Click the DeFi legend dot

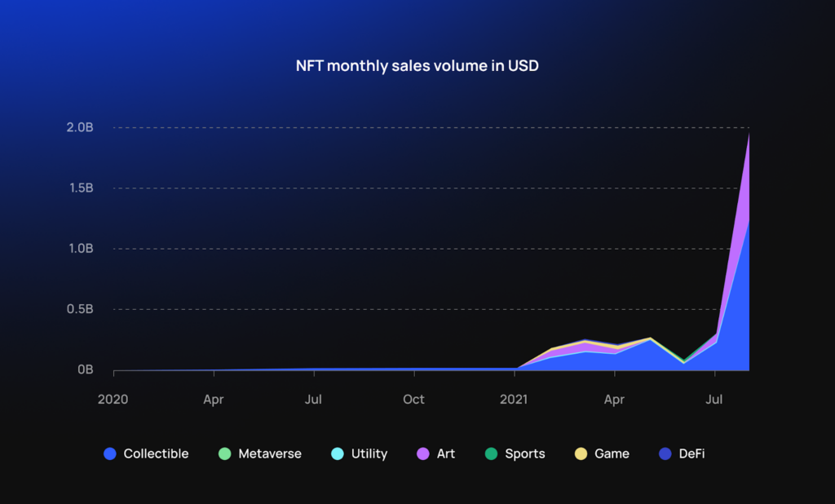point(665,454)
